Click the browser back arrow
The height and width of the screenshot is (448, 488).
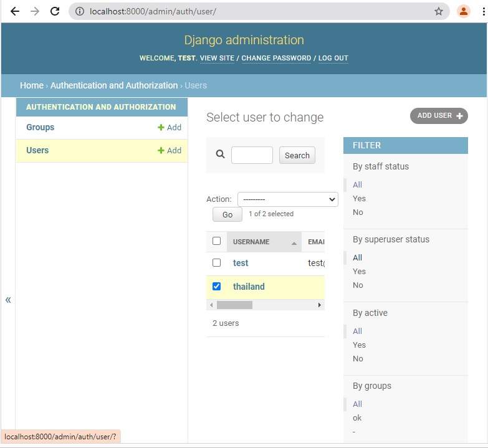[15, 11]
